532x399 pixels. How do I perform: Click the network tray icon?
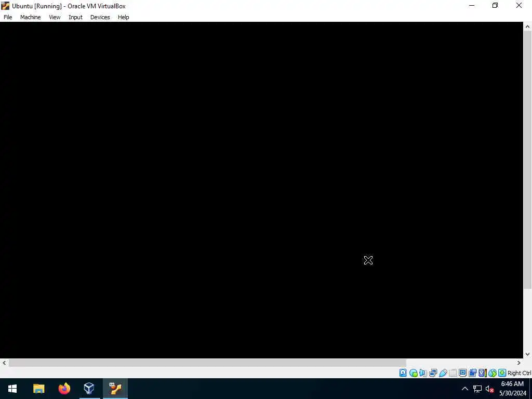click(x=477, y=389)
